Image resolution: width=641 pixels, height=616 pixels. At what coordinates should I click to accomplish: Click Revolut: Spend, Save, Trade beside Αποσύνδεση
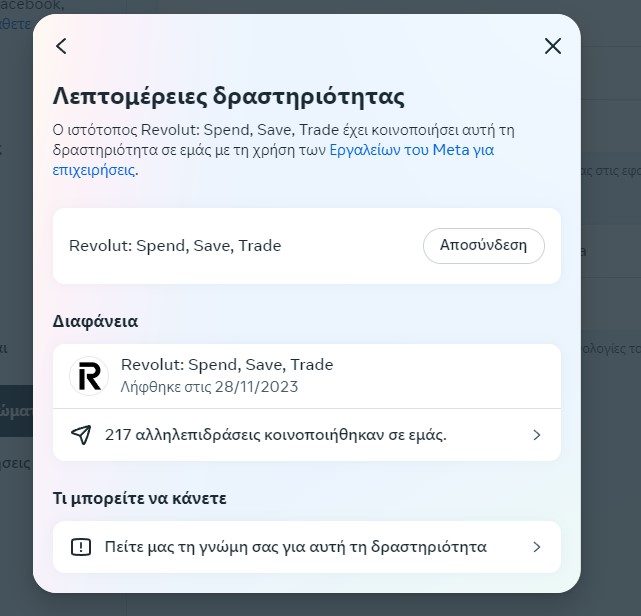tap(175, 245)
